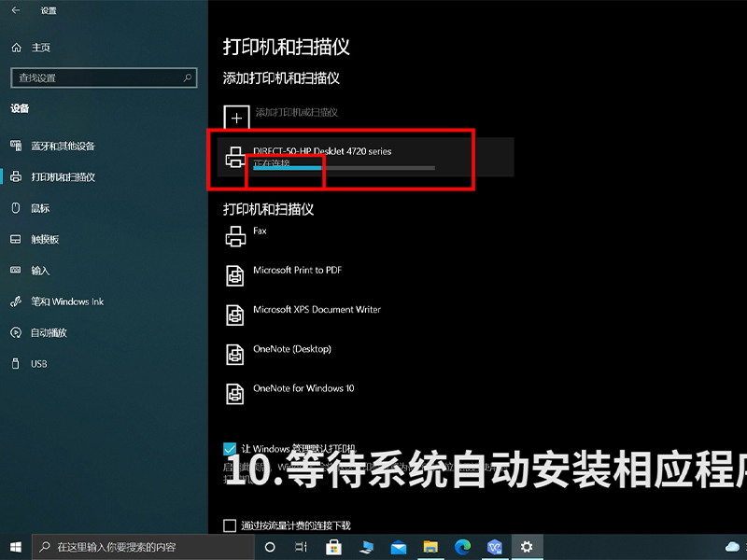The height and width of the screenshot is (560, 747).
Task: Open 笔和 Windows Ink settings
Action: click(67, 301)
